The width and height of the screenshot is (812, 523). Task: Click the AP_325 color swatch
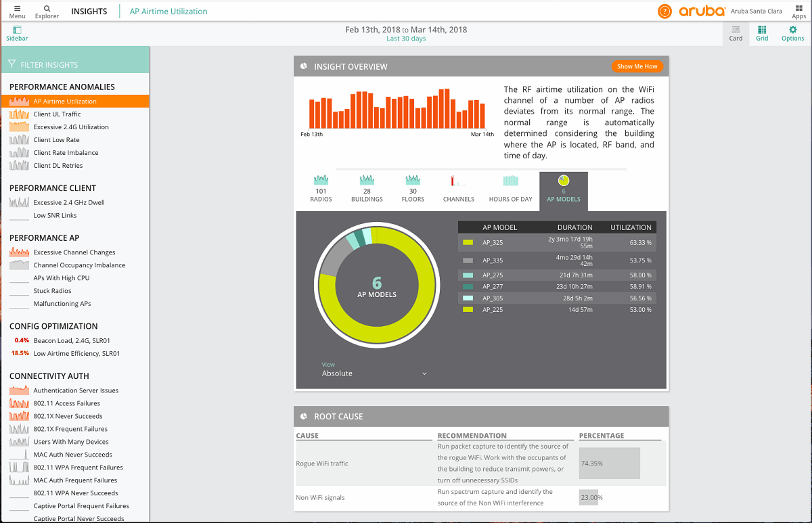coord(468,242)
